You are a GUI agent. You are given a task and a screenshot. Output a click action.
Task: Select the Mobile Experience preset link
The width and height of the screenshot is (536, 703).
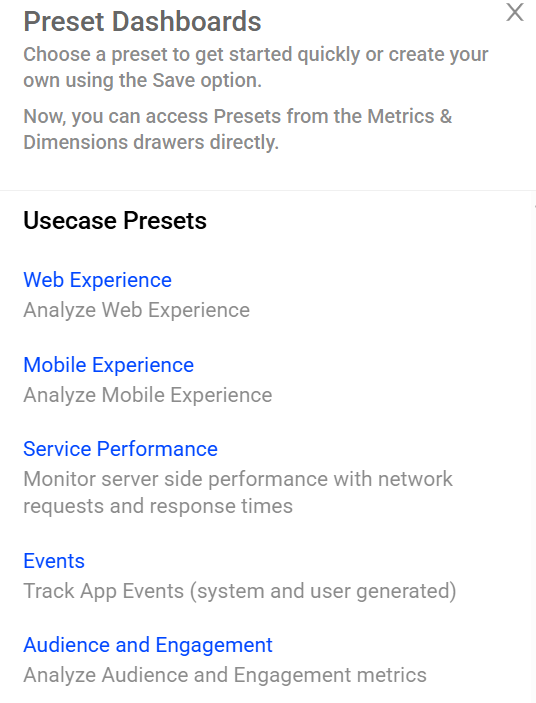tap(108, 365)
